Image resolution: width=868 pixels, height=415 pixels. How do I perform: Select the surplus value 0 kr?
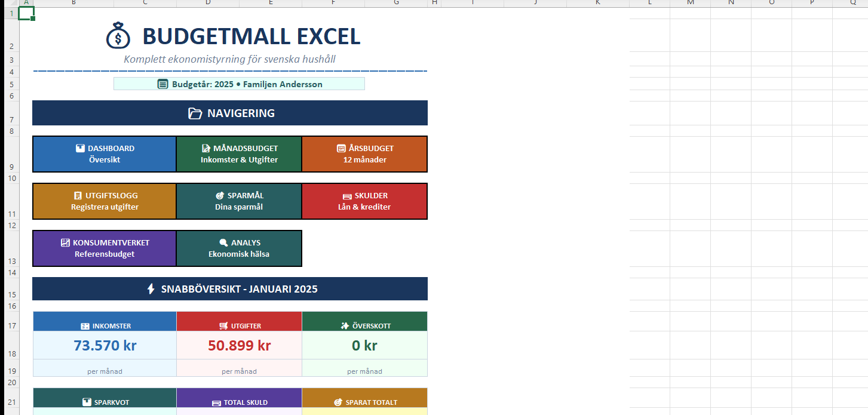364,345
